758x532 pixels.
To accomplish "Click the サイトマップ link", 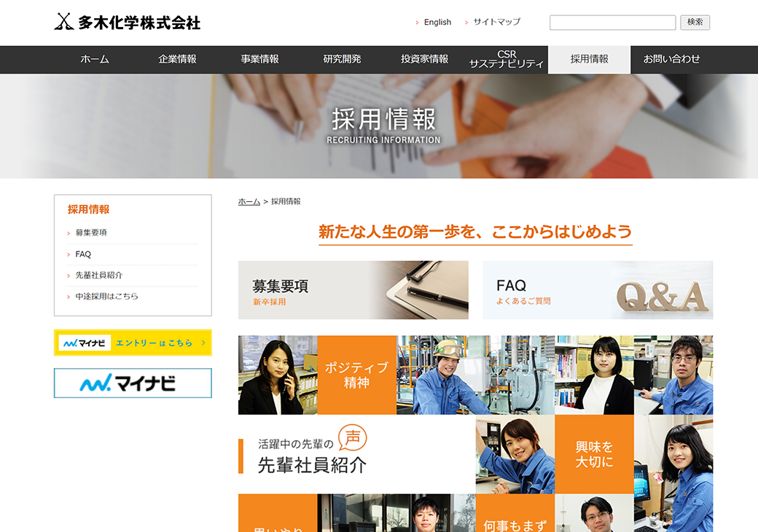I will click(x=495, y=22).
